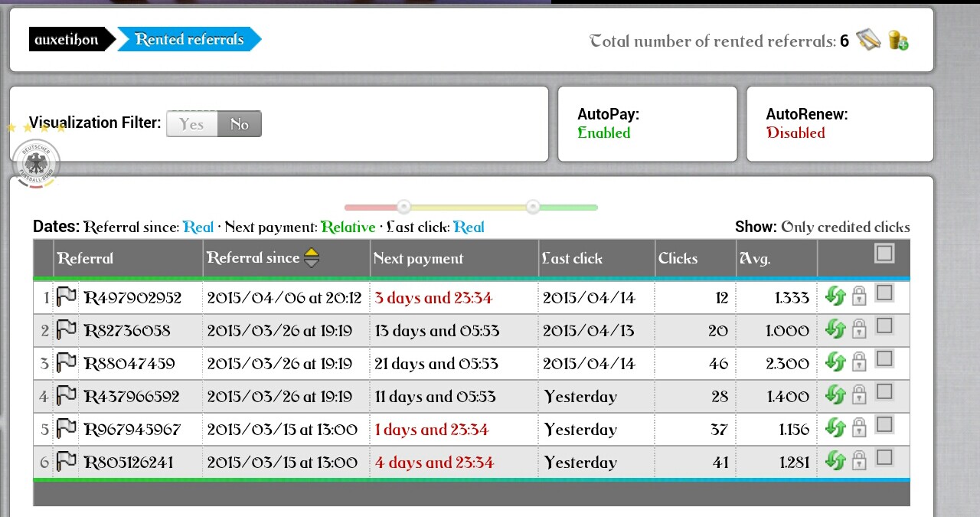Image resolution: width=980 pixels, height=517 pixels.
Task: Click the gold coins plus icon
Action: 898,41
